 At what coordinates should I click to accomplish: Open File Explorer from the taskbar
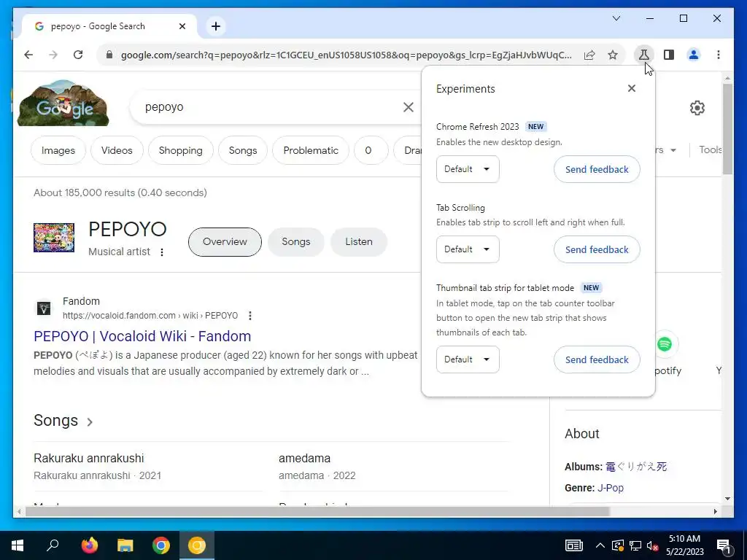(x=125, y=545)
